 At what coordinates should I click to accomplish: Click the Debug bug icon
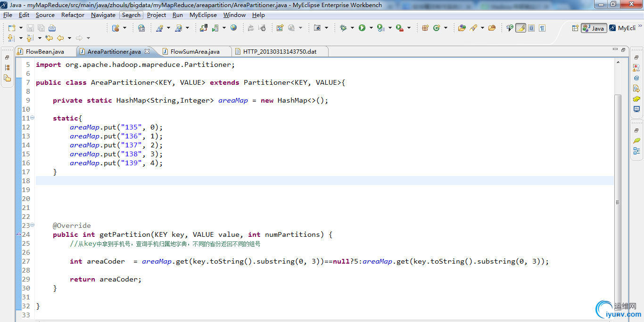(343, 28)
